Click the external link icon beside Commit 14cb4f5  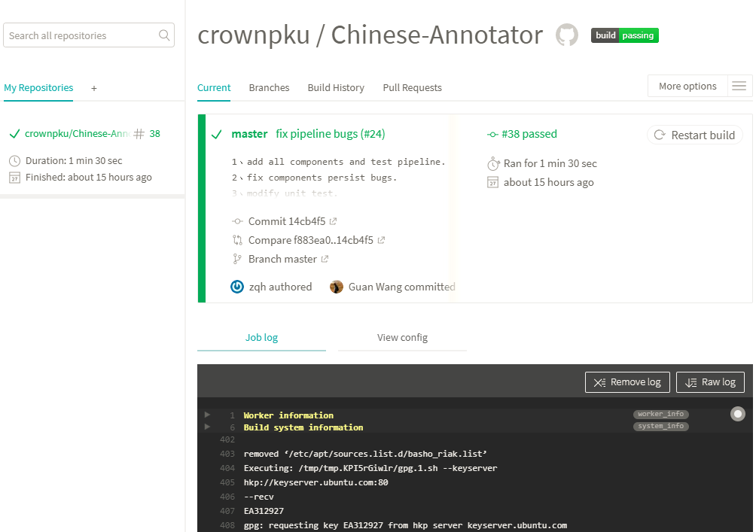tap(333, 221)
